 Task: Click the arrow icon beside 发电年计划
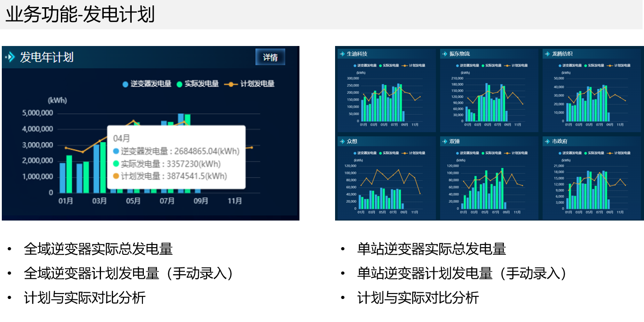point(10,57)
